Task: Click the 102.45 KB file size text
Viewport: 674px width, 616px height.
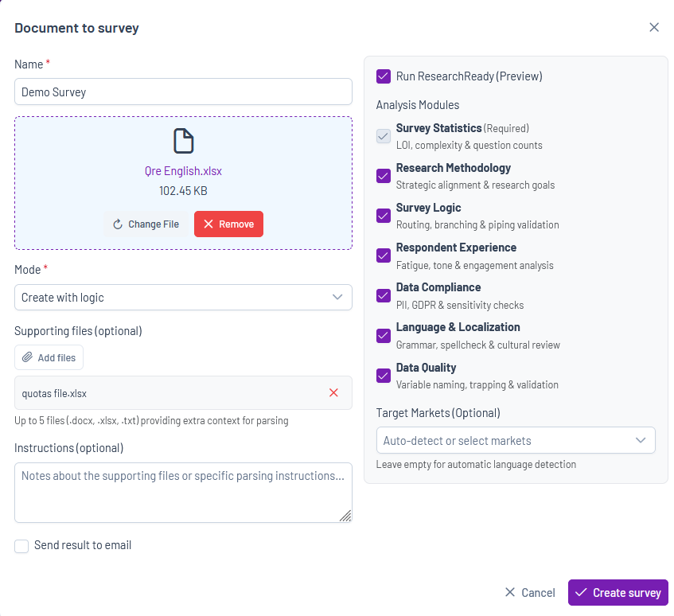Action: [x=183, y=191]
